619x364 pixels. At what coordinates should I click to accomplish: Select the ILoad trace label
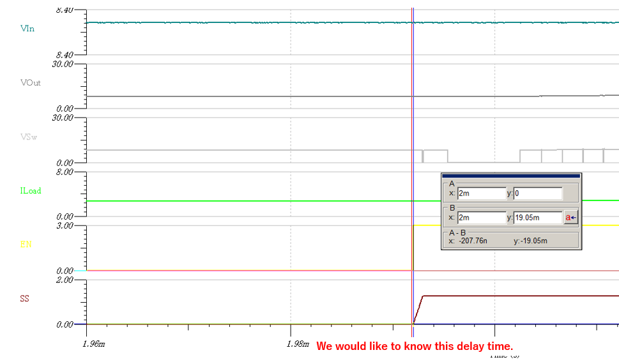(x=31, y=191)
